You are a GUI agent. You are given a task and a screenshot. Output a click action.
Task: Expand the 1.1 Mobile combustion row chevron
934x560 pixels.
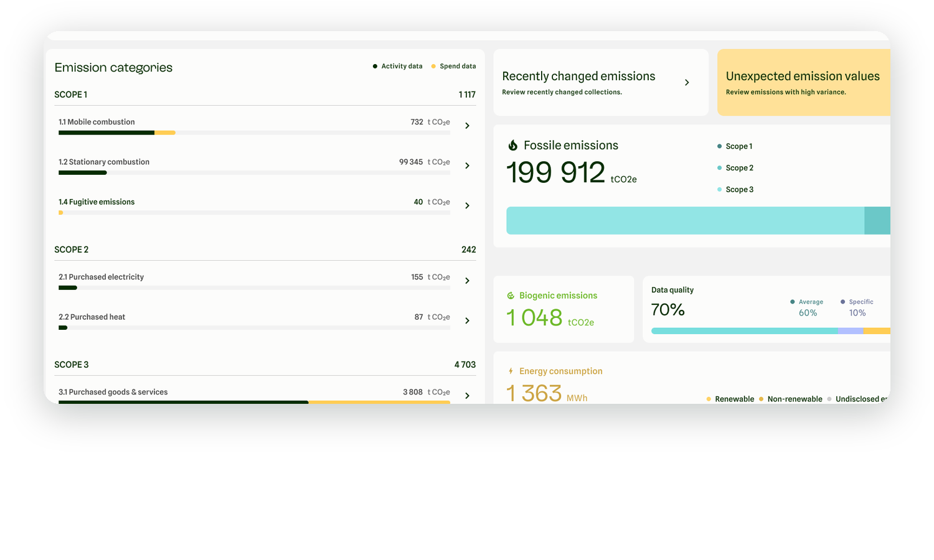click(x=468, y=126)
